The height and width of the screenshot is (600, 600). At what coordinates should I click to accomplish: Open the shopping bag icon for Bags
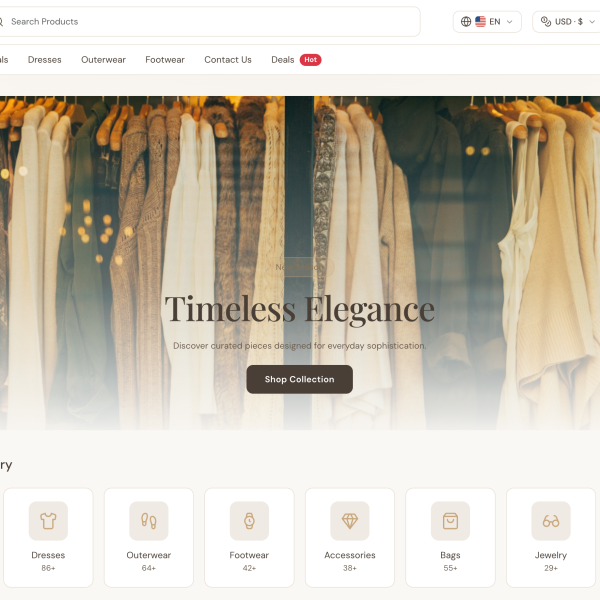point(450,521)
